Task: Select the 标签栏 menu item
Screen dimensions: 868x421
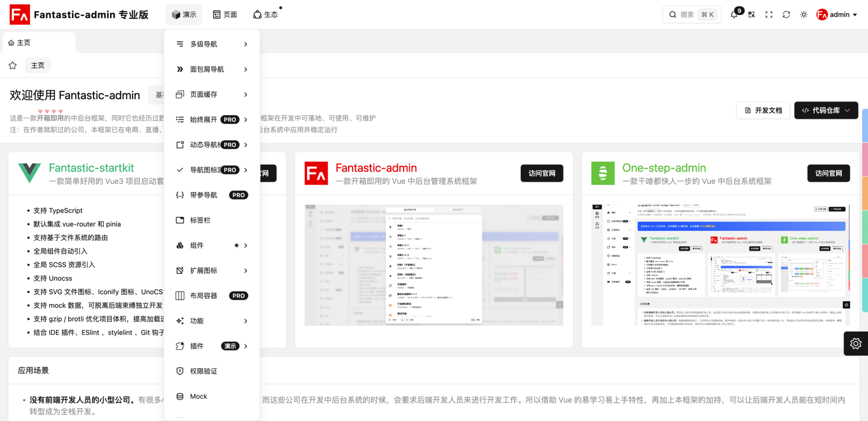Action: click(x=212, y=220)
